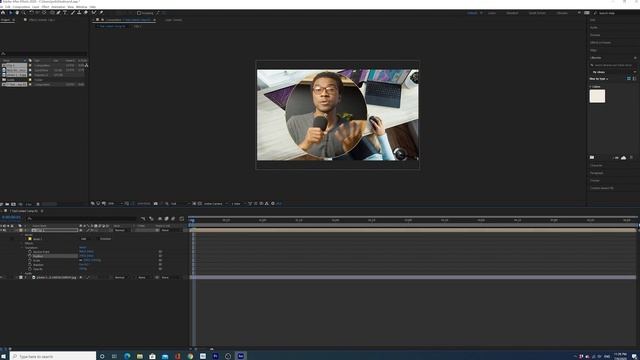Open the viewer magnification ratio dropdown
The height and width of the screenshot is (360, 640).
coord(115,203)
